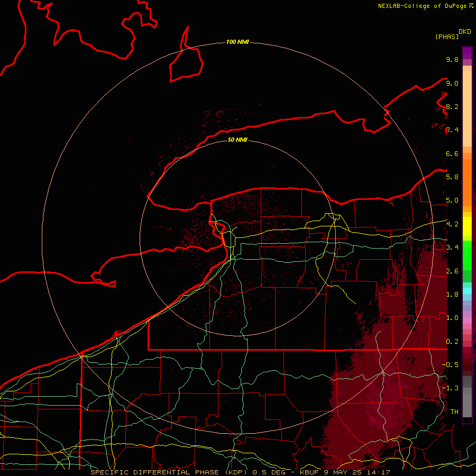Viewport: 476px width, 476px height.
Task: Select the 2.6 scale label
Action: point(452,271)
